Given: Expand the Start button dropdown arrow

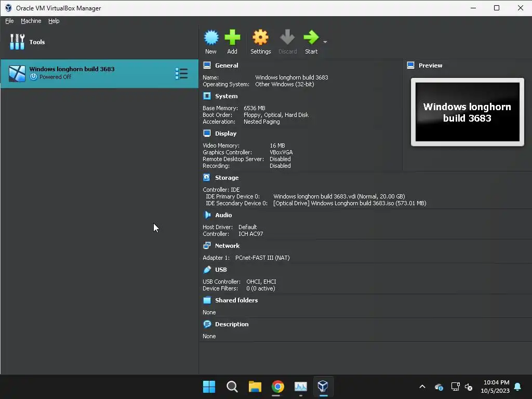Looking at the screenshot, I should tap(325, 42).
